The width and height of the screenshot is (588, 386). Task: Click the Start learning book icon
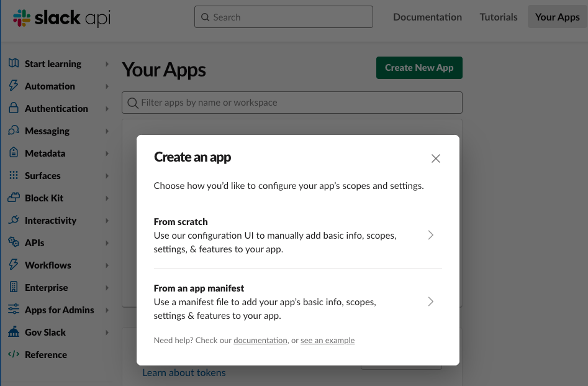coord(14,63)
